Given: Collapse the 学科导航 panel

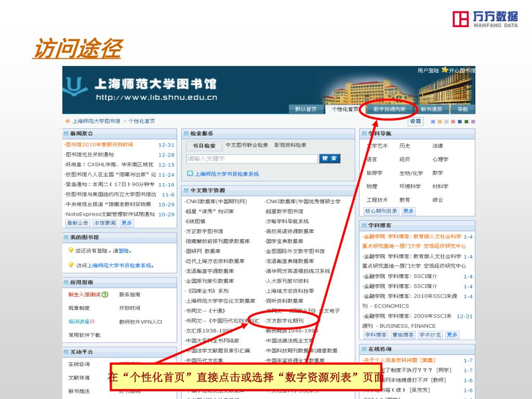Looking at the screenshot, I should point(364,134).
